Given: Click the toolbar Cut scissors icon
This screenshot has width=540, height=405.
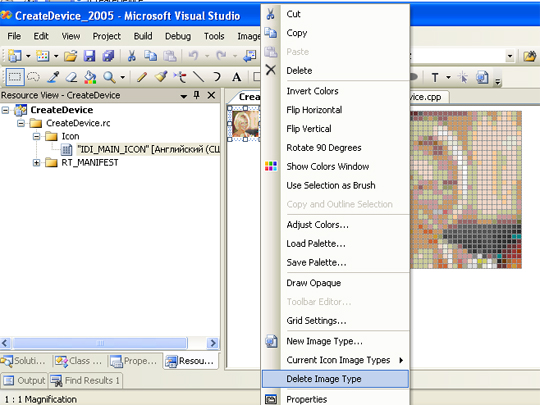Looking at the screenshot, I should (131, 56).
